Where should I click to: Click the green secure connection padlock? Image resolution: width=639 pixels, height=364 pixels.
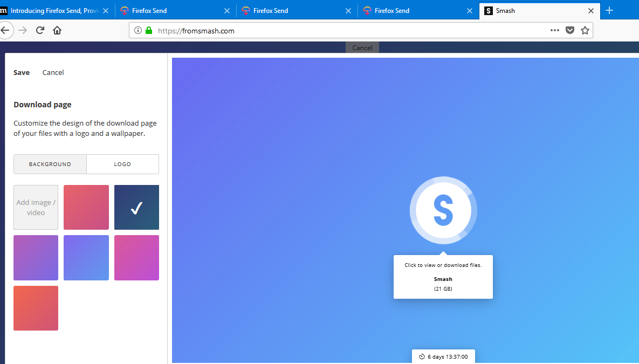pyautogui.click(x=149, y=31)
